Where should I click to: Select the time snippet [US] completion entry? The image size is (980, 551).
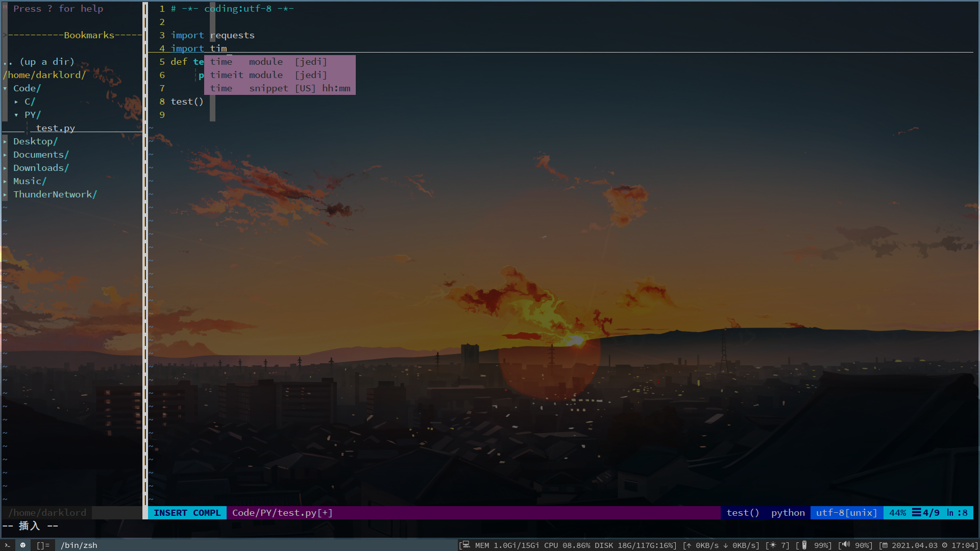click(280, 88)
